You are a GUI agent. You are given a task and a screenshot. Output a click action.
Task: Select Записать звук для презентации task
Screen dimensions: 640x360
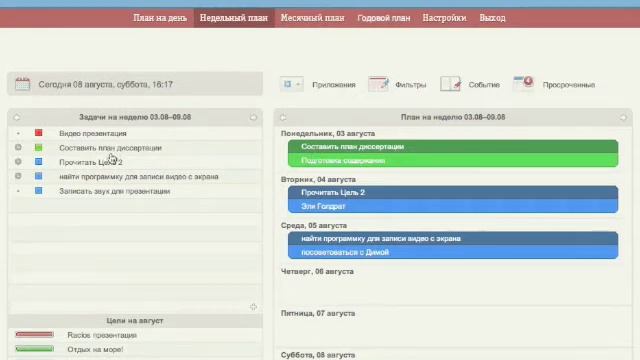click(114, 191)
